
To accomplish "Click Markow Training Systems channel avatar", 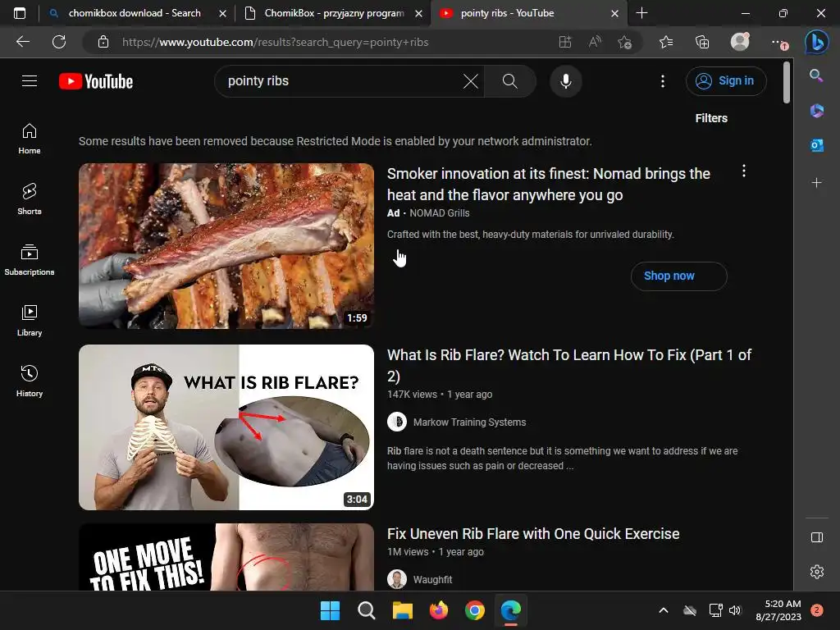I will (397, 422).
